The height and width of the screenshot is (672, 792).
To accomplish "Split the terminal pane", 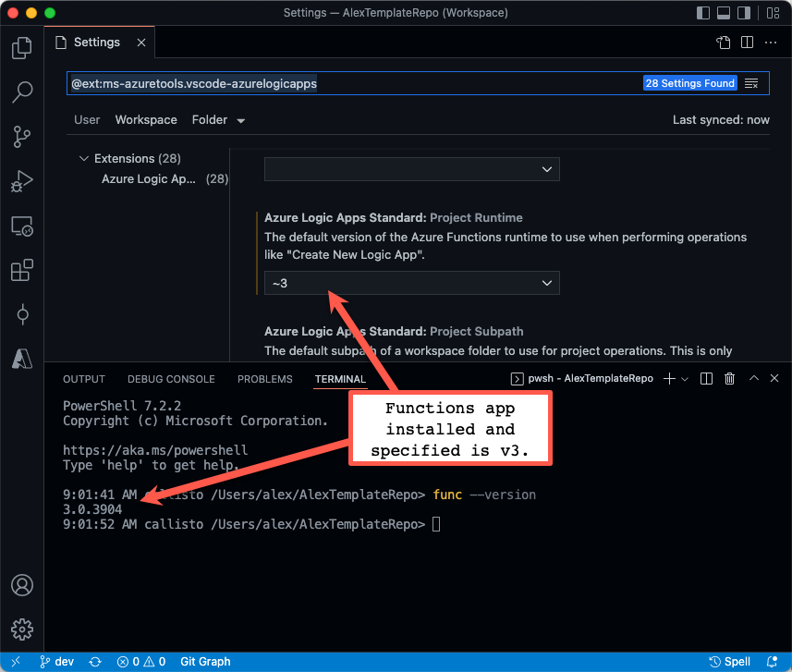I will pyautogui.click(x=706, y=378).
